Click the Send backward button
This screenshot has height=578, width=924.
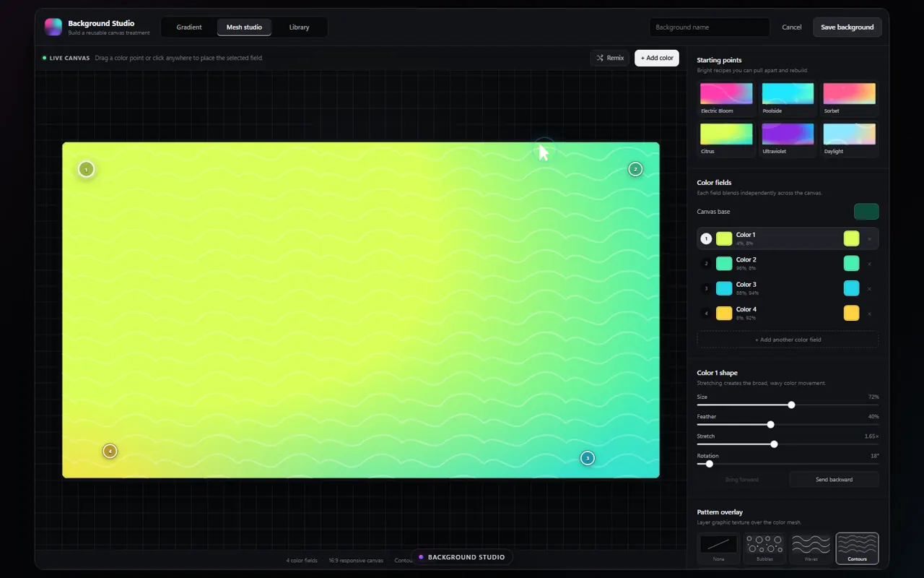(x=834, y=480)
